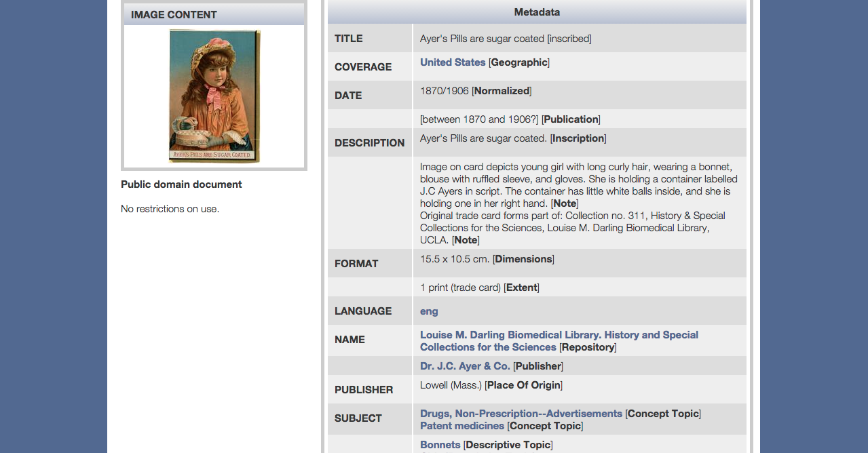This screenshot has width=868, height=453.
Task: Click the title value 'Ayer's Pills are sugar coated [inscribed]'
Action: [x=506, y=39]
